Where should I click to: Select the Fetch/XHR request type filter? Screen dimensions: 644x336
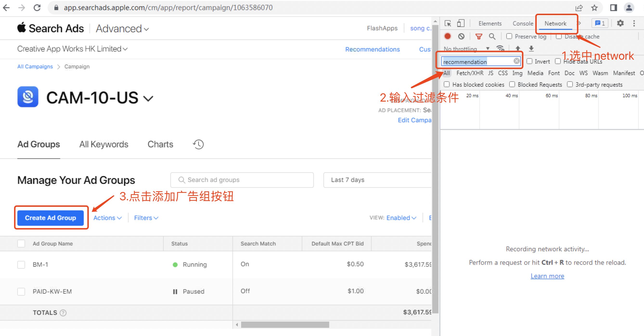pos(470,73)
